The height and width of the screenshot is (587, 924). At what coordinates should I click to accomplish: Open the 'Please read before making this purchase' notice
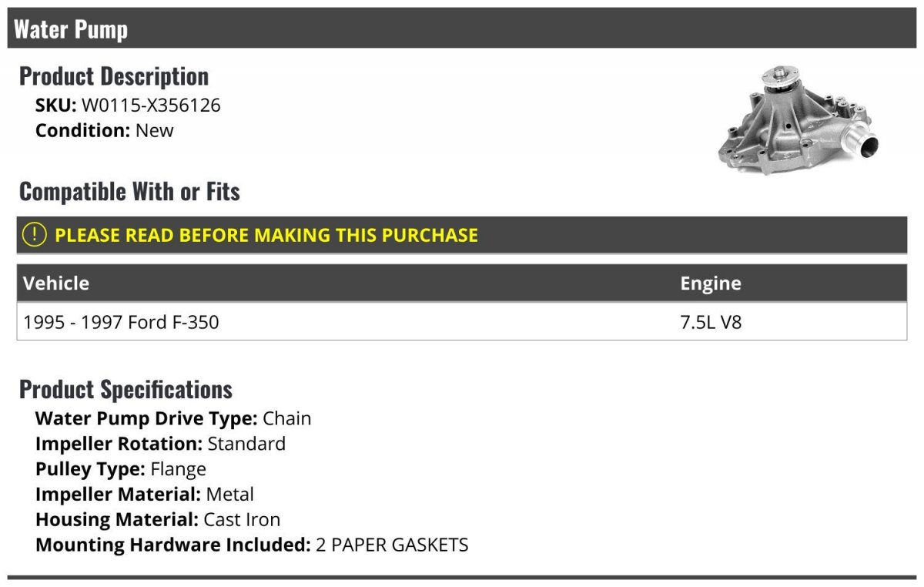(266, 235)
